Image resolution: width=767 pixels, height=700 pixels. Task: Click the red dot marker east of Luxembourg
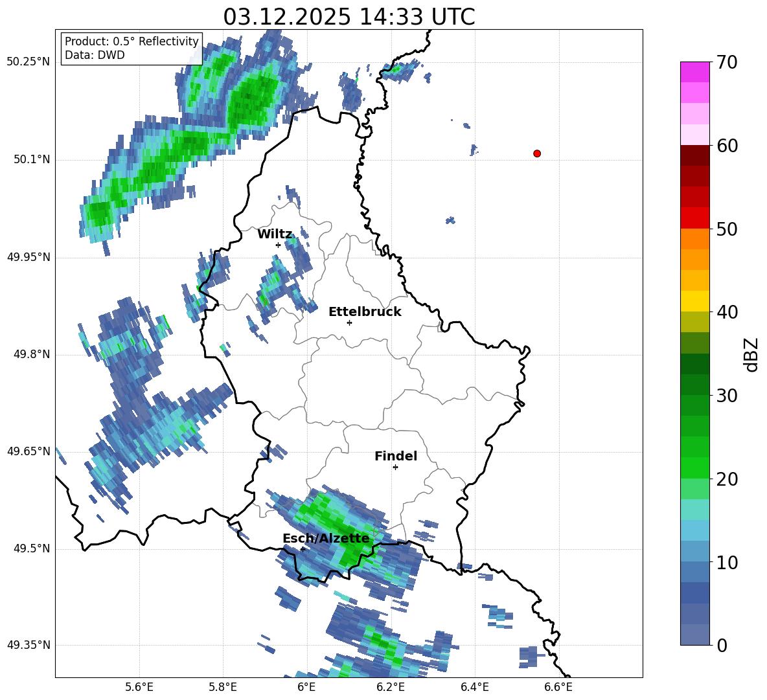537,153
